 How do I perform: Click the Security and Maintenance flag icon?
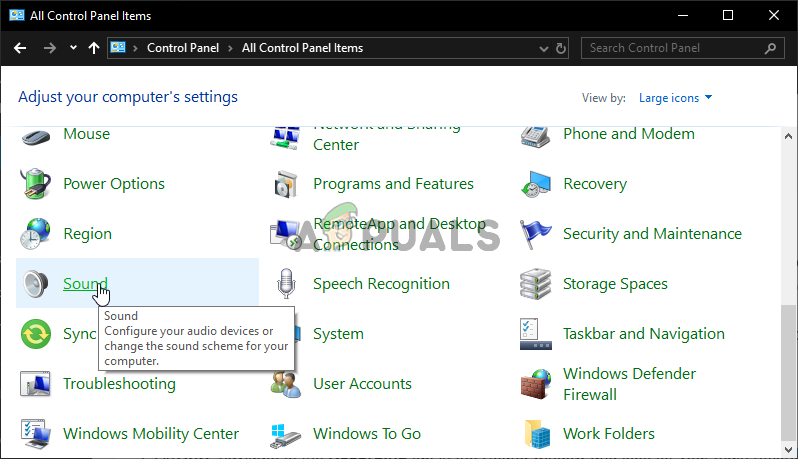click(x=536, y=234)
